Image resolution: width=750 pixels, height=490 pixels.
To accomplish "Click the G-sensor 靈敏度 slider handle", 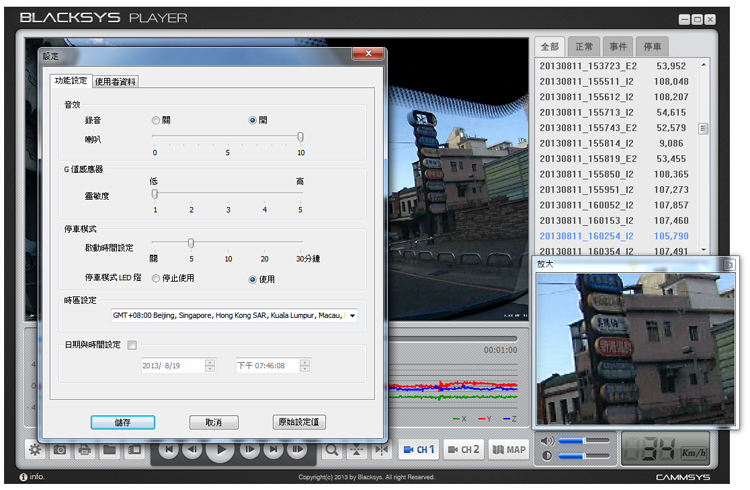I will point(155,194).
